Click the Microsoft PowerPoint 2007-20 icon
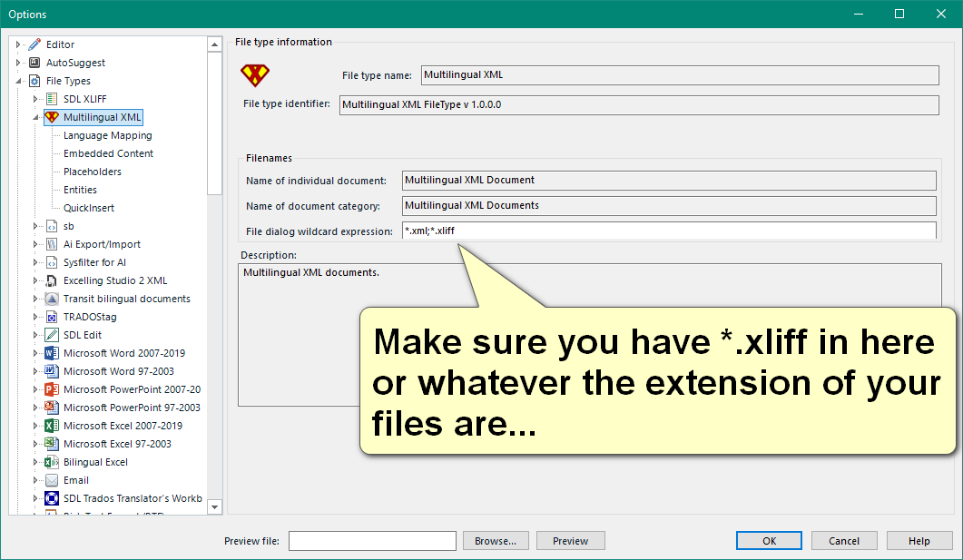Image resolution: width=963 pixels, height=560 pixels. tap(53, 389)
